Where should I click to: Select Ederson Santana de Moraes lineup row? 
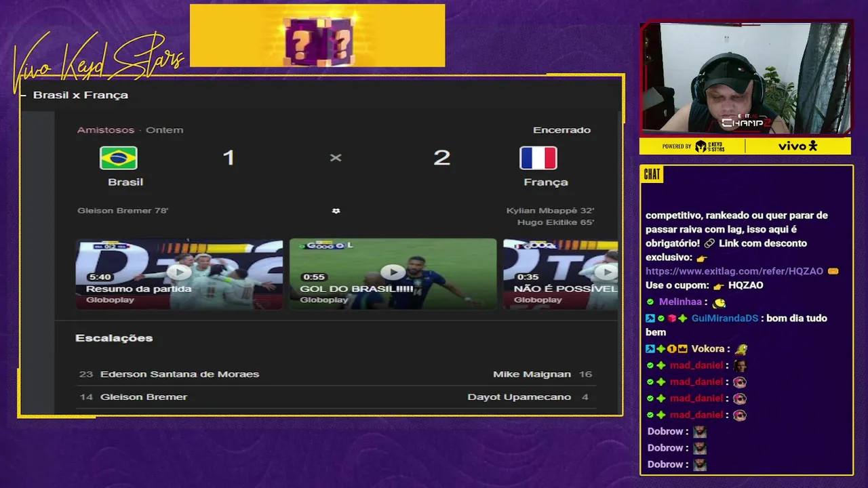click(x=169, y=374)
